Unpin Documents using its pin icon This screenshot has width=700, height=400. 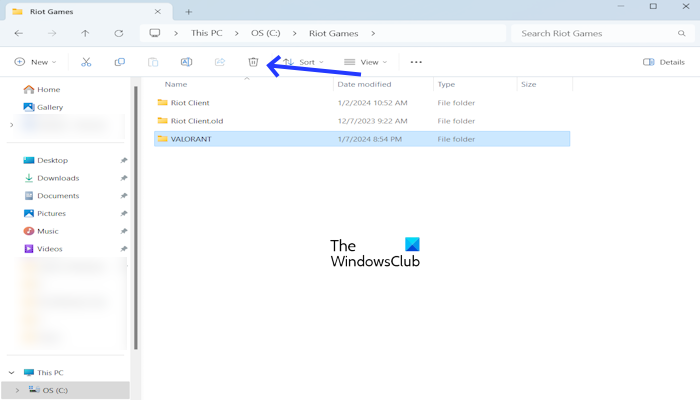(124, 196)
